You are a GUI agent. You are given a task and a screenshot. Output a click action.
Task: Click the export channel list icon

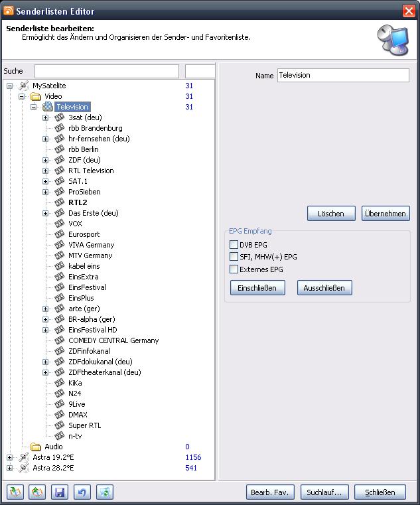[x=37, y=492]
